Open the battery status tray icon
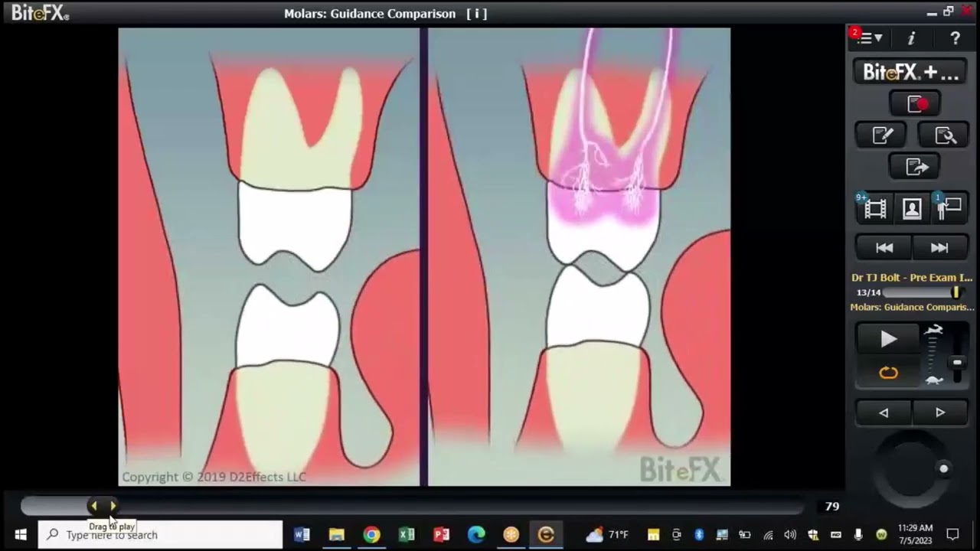Image resolution: width=980 pixels, height=551 pixels. 744,535
